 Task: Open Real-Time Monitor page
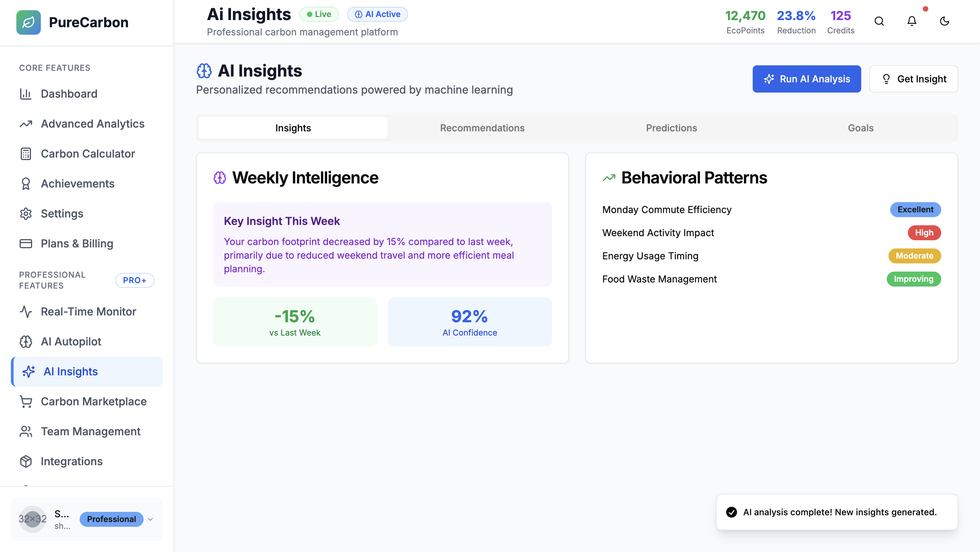(x=88, y=312)
